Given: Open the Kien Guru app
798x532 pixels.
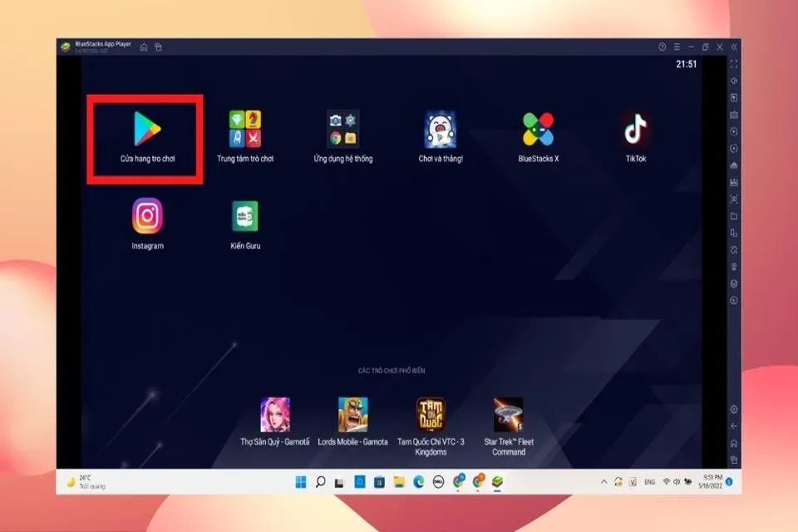Looking at the screenshot, I should (x=244, y=219).
